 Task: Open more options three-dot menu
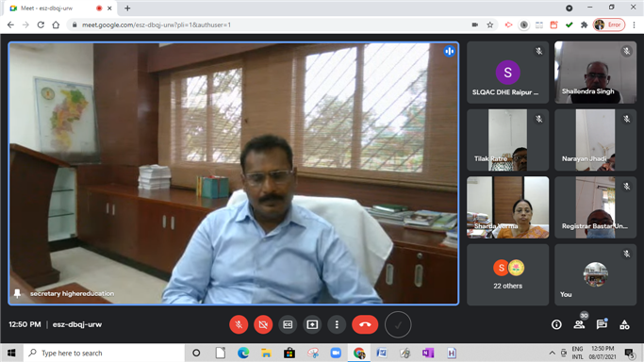click(337, 324)
